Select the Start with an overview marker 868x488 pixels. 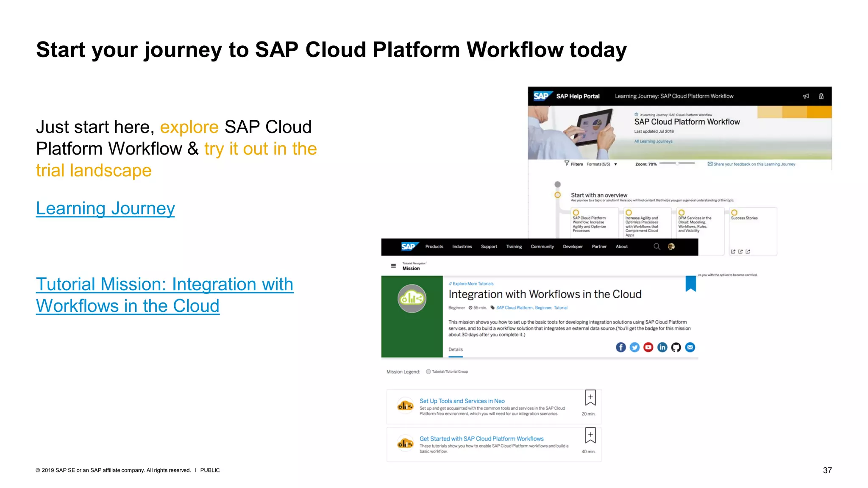click(558, 195)
